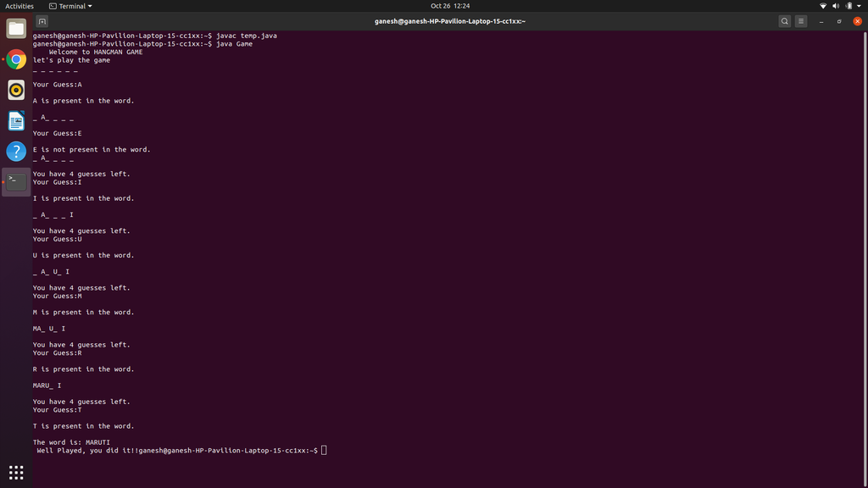The height and width of the screenshot is (488, 868).
Task: Open the Activities overview
Action: (19, 6)
